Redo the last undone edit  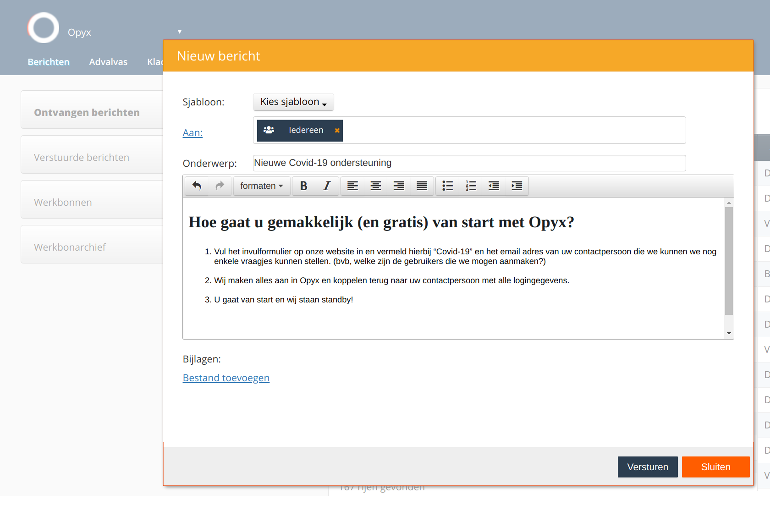220,186
